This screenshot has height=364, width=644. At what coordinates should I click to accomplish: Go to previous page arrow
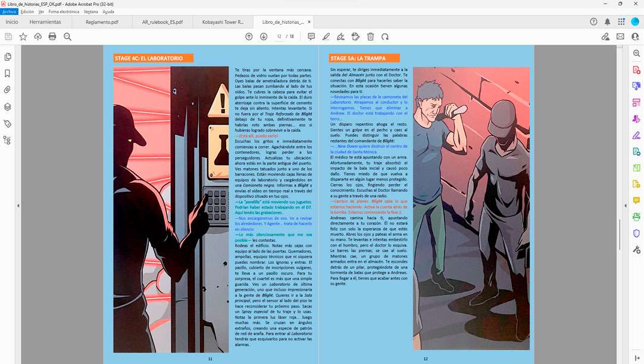click(x=249, y=36)
